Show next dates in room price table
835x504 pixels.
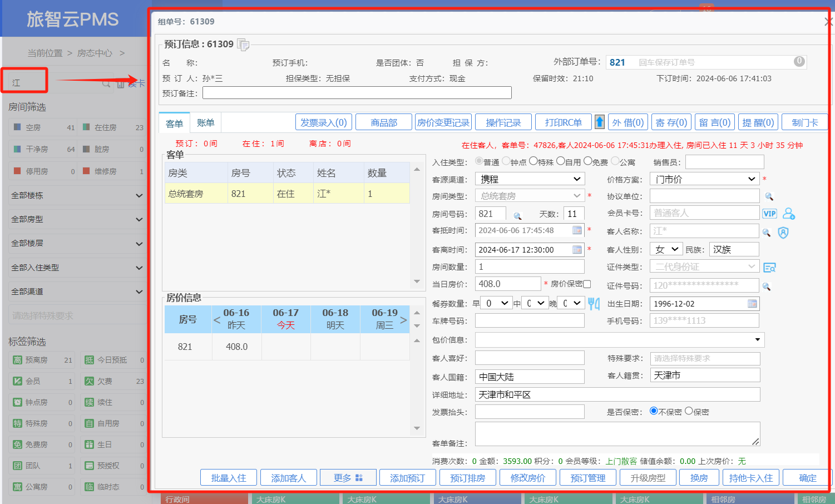[x=404, y=320]
